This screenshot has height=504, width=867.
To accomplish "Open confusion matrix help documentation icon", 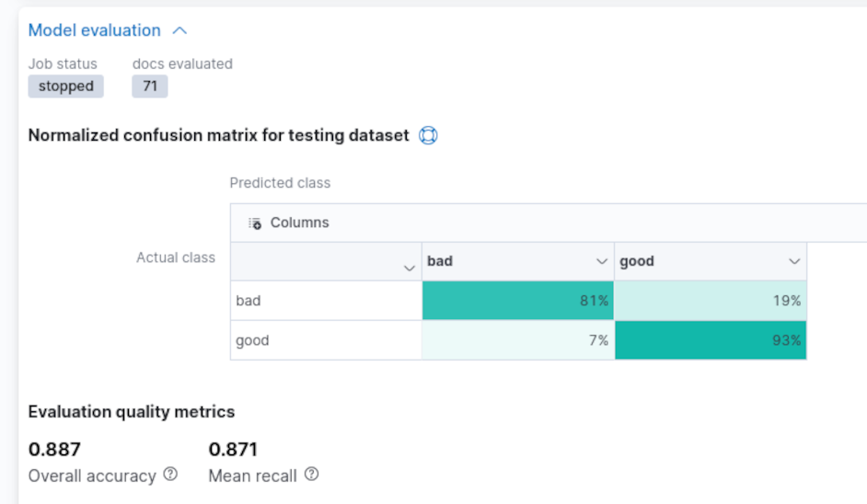I will pyautogui.click(x=428, y=135).
